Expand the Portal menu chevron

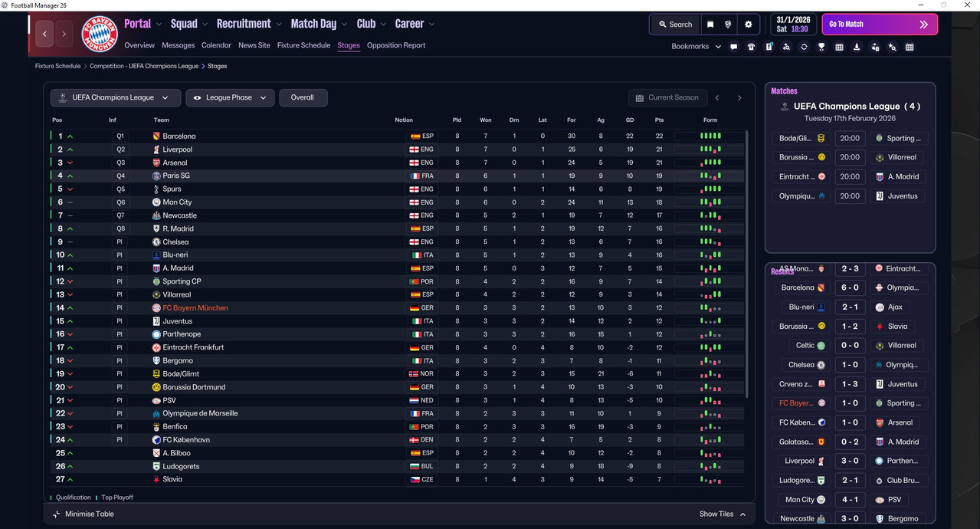159,25
